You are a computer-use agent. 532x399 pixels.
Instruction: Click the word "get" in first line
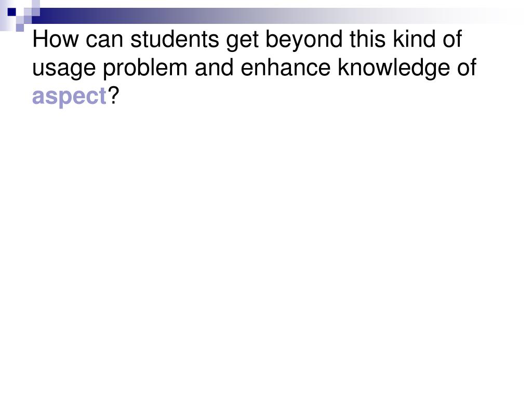pyautogui.click(x=242, y=41)
